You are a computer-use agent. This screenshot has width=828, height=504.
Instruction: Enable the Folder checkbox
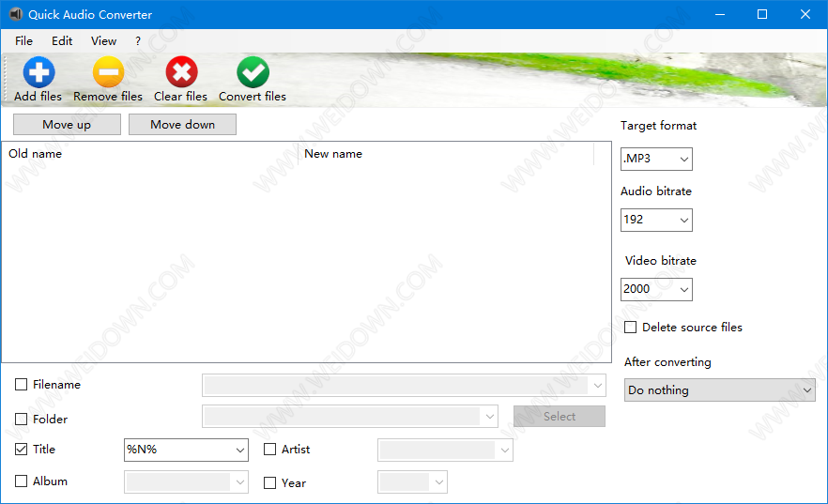21,419
